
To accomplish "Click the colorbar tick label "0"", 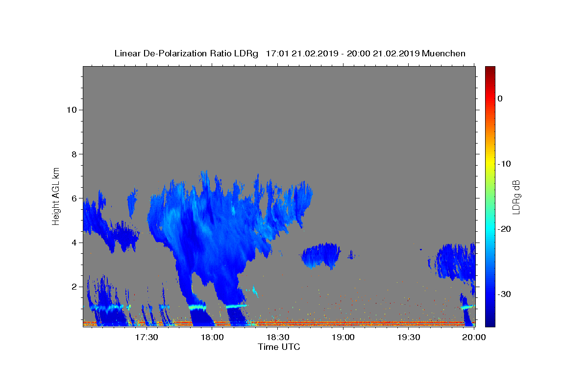I will tap(500, 98).
